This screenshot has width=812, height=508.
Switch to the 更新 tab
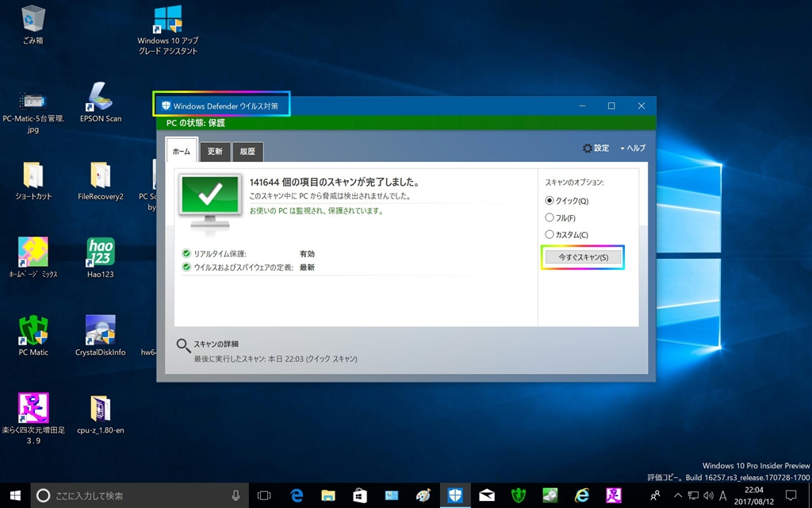[215, 152]
